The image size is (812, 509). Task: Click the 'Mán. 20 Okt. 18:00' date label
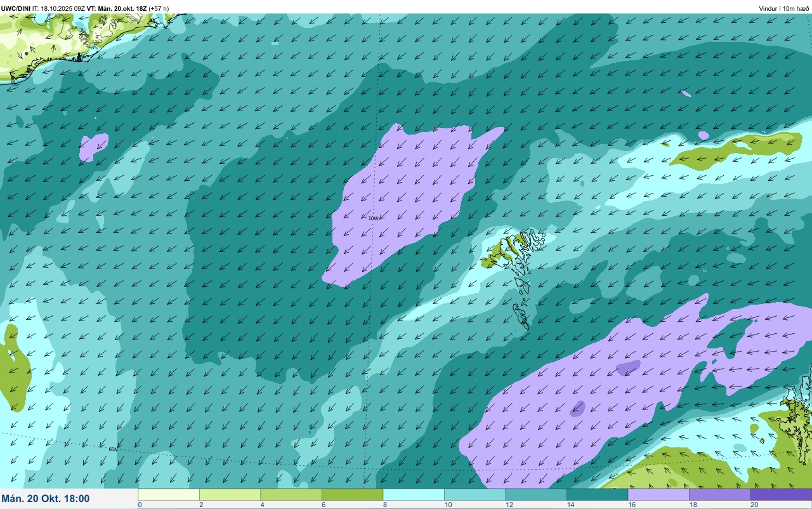click(46, 499)
